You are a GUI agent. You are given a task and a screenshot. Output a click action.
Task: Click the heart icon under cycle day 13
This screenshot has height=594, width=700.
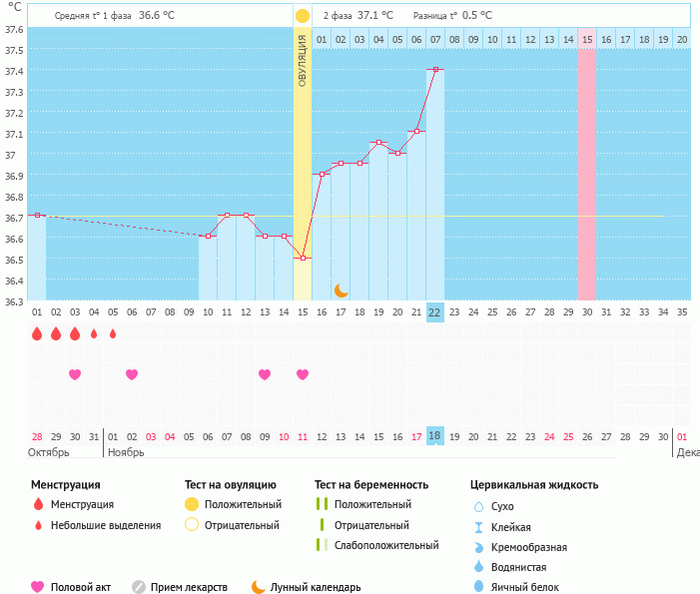[265, 374]
